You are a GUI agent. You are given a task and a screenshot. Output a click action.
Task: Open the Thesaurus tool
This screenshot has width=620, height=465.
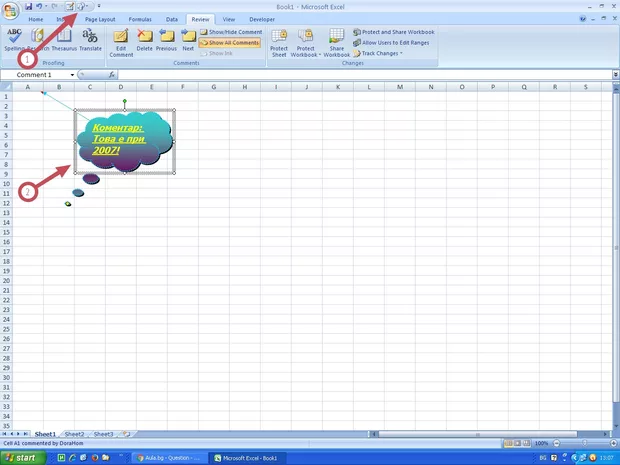coord(63,38)
